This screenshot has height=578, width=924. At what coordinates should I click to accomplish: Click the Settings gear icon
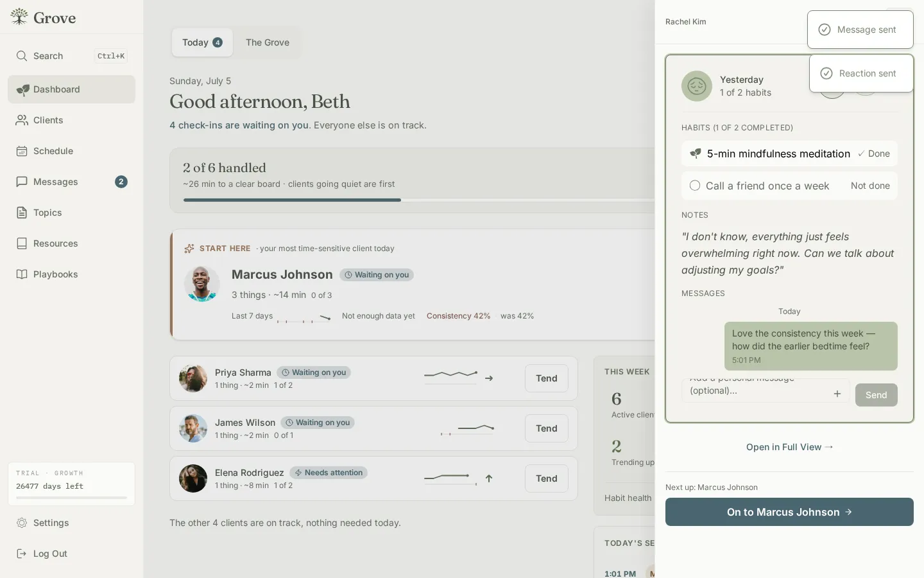22,523
